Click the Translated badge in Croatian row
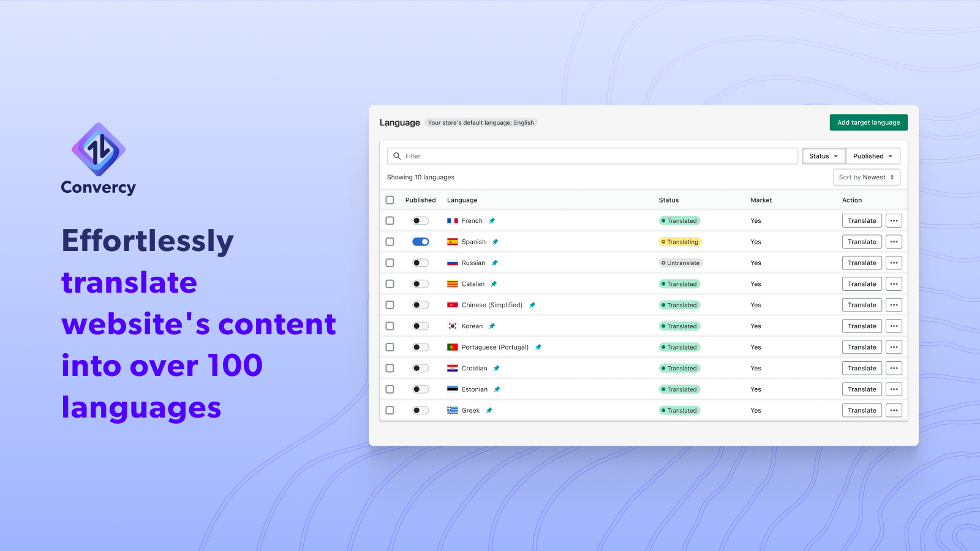Viewport: 980px width, 551px height. click(679, 369)
